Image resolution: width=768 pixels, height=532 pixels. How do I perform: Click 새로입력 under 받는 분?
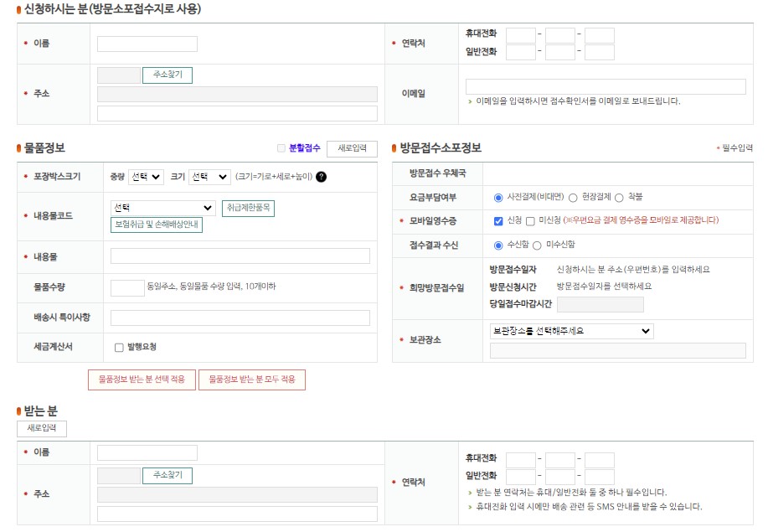(41, 428)
